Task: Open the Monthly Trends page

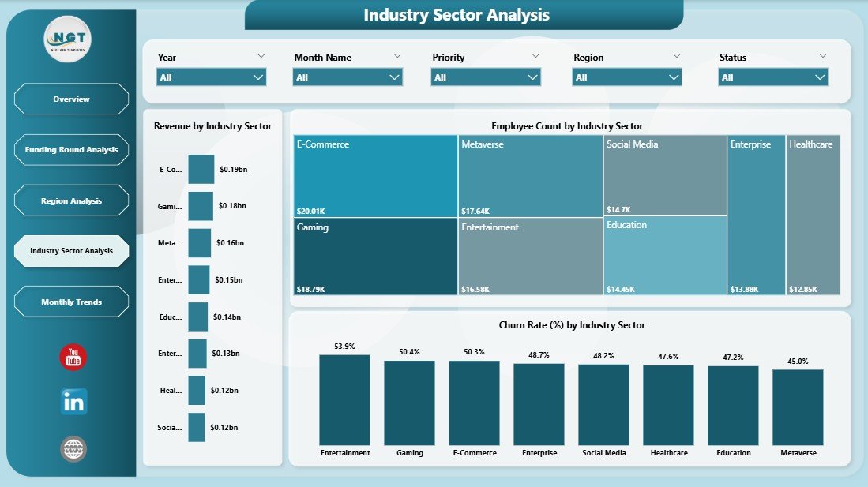Action: tap(71, 301)
